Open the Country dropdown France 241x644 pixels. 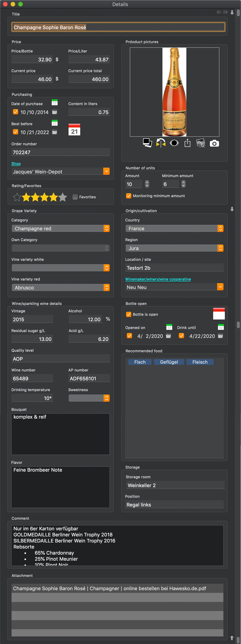point(174,228)
